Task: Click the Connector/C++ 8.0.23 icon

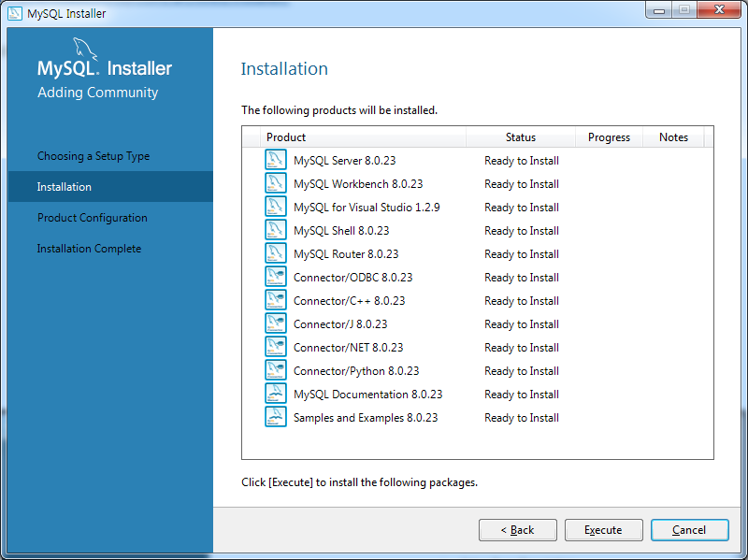Action: (276, 300)
